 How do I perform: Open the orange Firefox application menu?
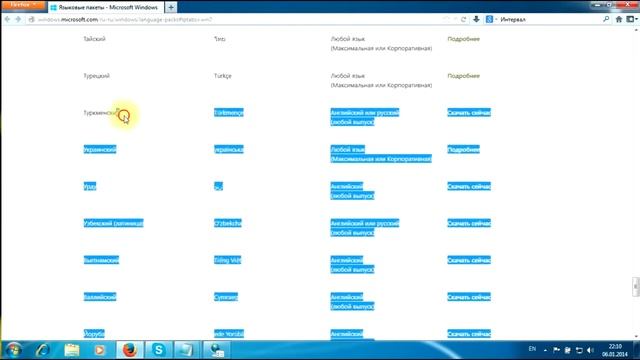pyautogui.click(x=23, y=5)
